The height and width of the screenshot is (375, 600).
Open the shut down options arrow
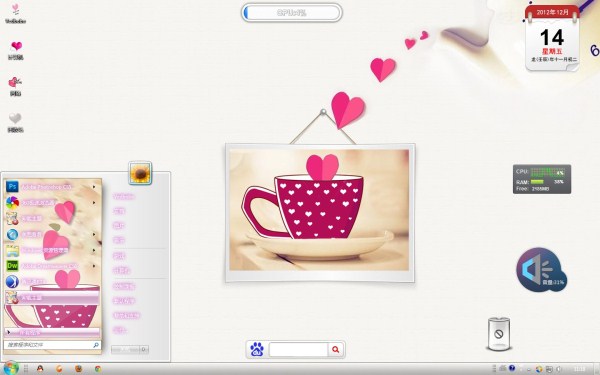[x=144, y=349]
